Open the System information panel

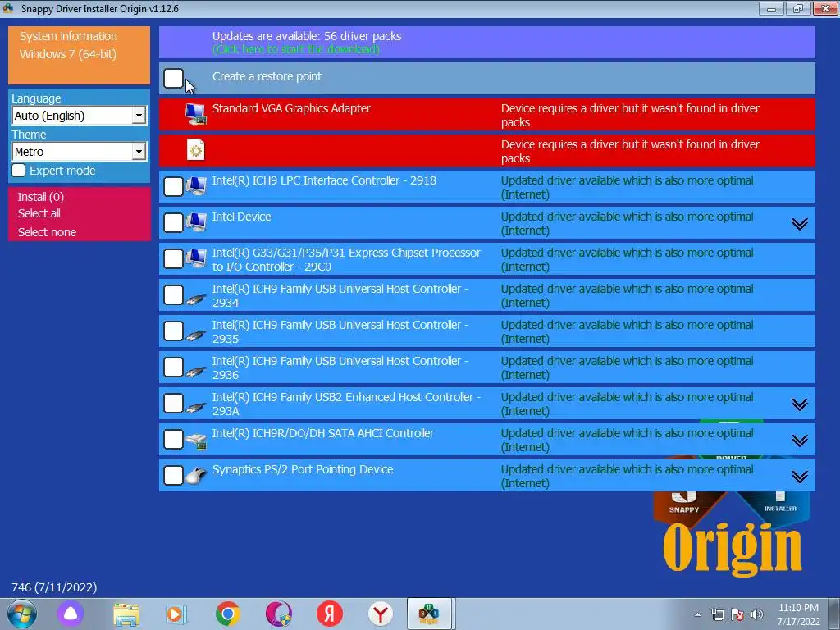[80, 55]
